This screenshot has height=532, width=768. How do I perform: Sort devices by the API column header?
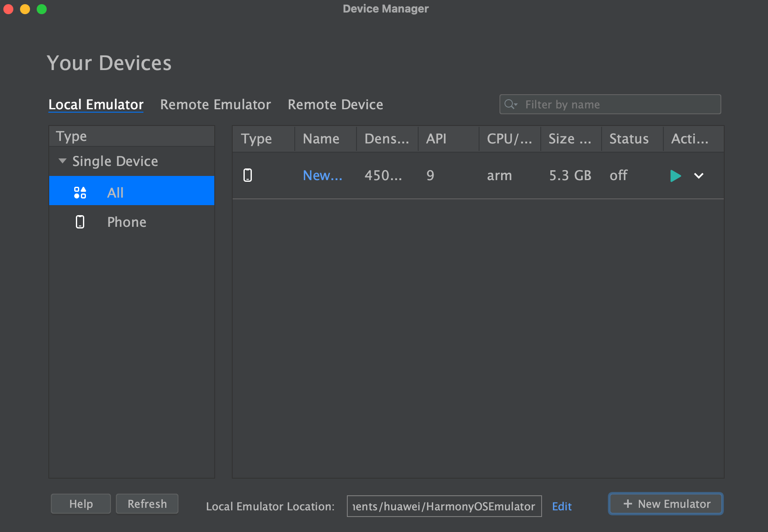coord(436,139)
